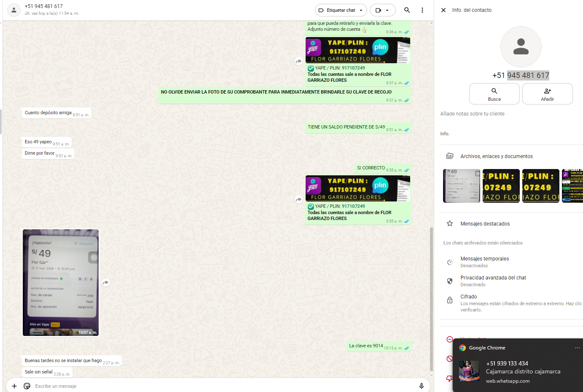Open the emoji picker icon
Image resolution: width=583 pixels, height=392 pixels.
(27, 386)
